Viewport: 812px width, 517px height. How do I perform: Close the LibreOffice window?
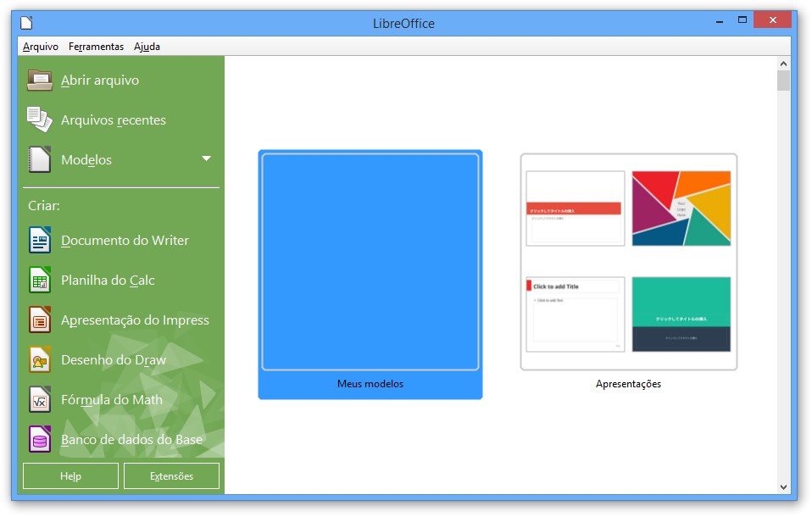click(773, 20)
